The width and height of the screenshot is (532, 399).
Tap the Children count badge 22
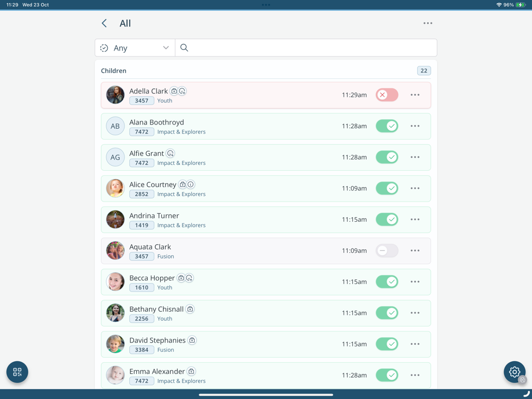pos(424,71)
